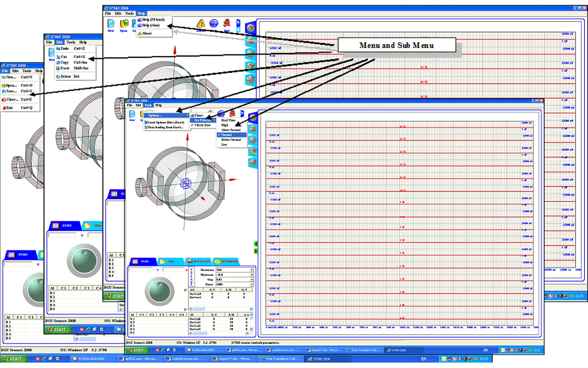
Task: Click Load Options filter (Excel) entry
Action: tap(166, 122)
